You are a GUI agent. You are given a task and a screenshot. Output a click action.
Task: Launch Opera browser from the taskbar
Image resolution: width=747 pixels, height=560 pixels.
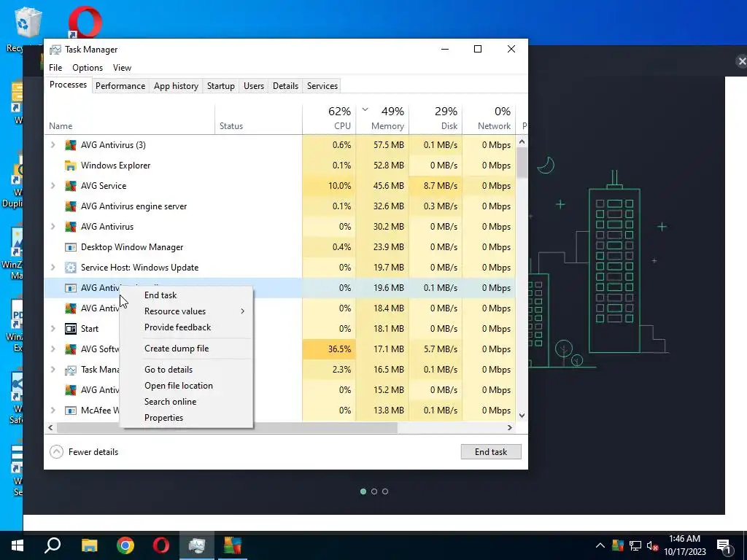click(161, 545)
